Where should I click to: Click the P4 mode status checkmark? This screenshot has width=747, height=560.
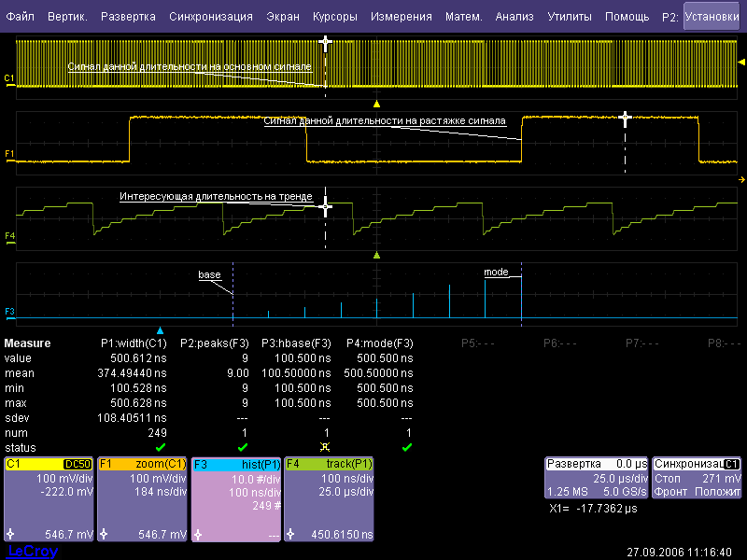point(406,447)
